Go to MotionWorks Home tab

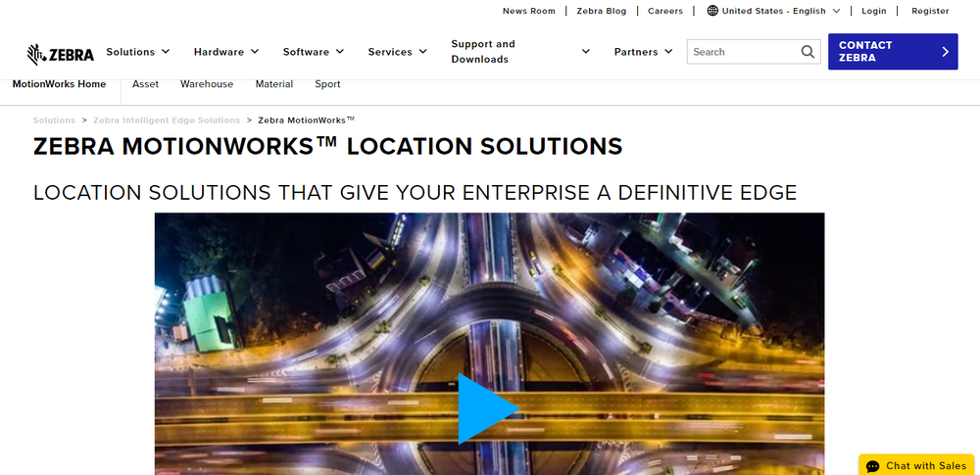(x=60, y=84)
